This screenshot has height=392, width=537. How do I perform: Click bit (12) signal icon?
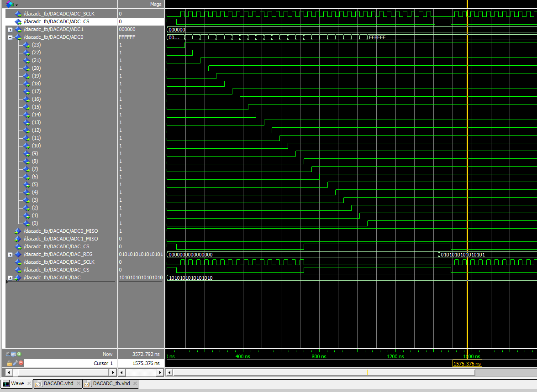pos(26,131)
